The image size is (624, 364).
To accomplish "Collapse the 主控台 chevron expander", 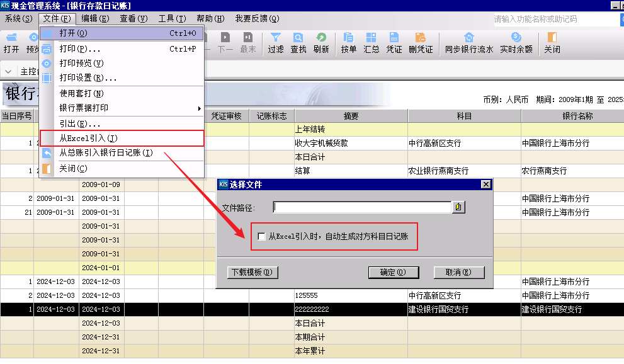I will (x=9, y=71).
